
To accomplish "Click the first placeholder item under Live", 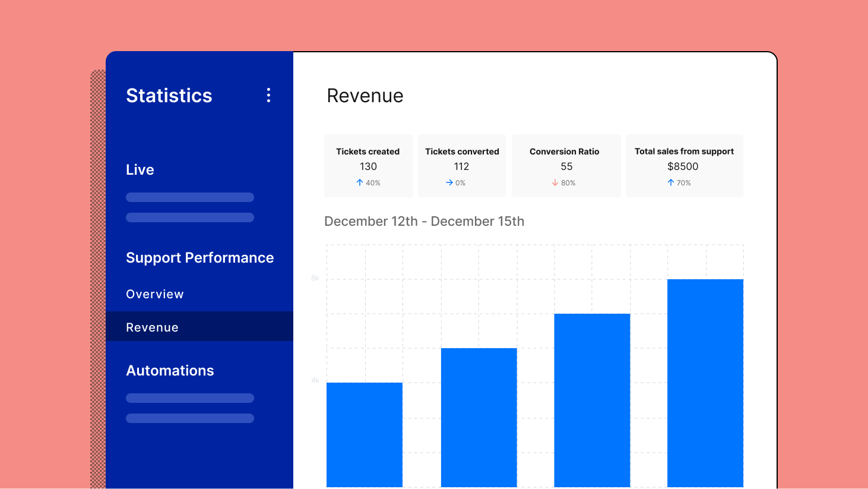I will point(190,197).
